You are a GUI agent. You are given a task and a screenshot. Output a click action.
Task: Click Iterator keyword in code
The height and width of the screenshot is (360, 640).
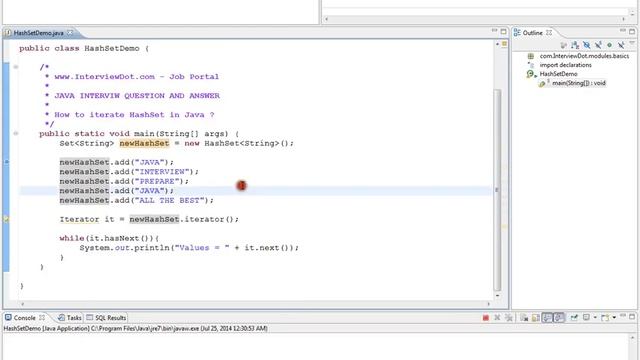[79, 219]
